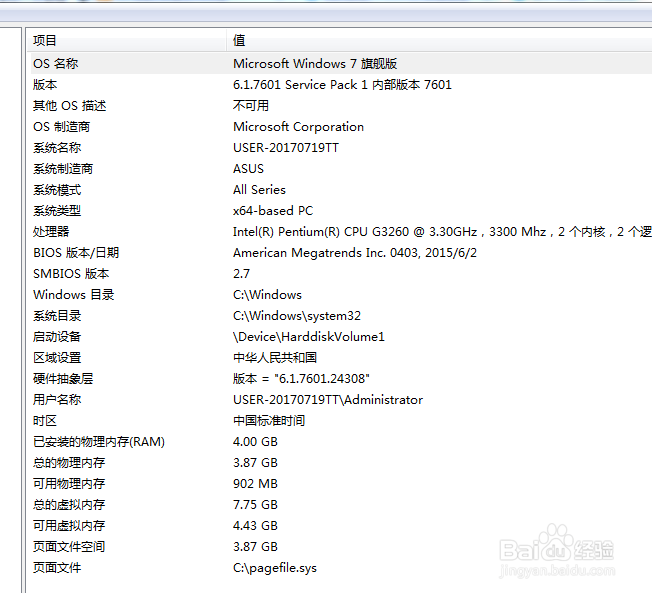Select the 处理器 row label
This screenshot has width=652, height=593.
pos(51,232)
